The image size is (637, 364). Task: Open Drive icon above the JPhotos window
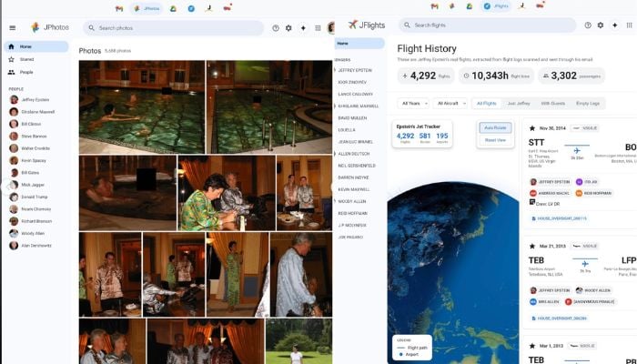point(173,8)
